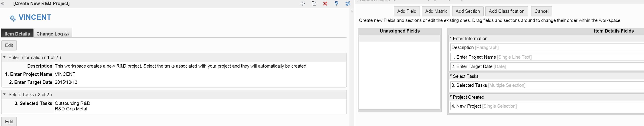Click the R&D Grip Metal task entry
Viewport: 644px width, 126px height.
pos(71,109)
